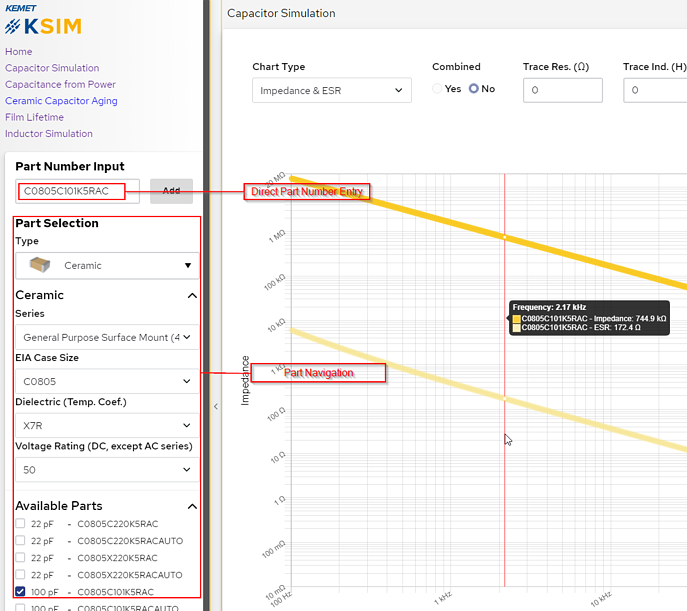Image resolution: width=687 pixels, height=611 pixels.
Task: Select the Combined No radio button
Action: pyautogui.click(x=474, y=88)
